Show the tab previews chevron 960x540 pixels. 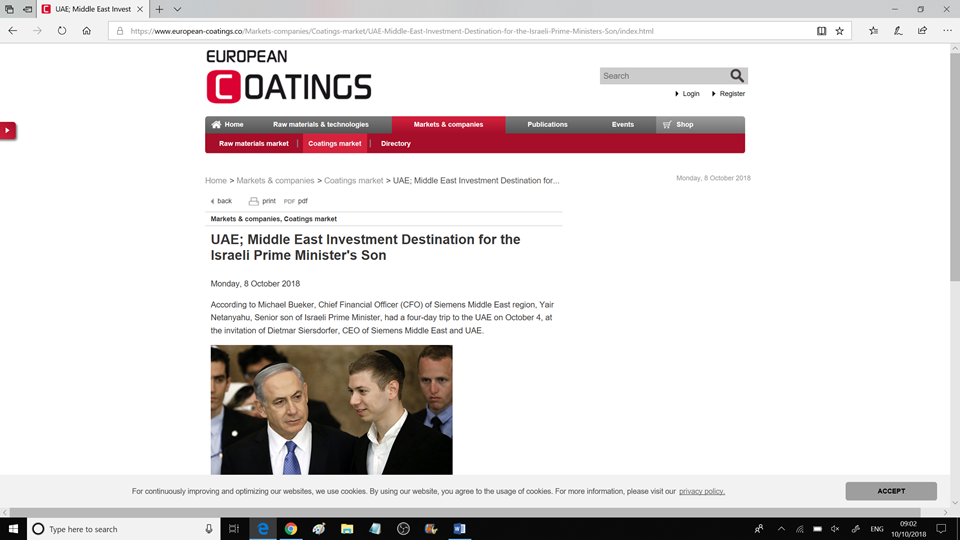click(177, 9)
